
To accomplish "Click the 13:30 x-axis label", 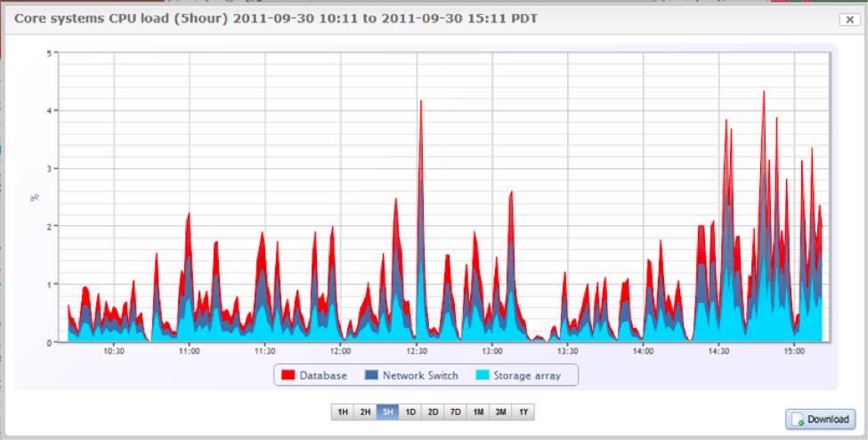I will tap(567, 351).
